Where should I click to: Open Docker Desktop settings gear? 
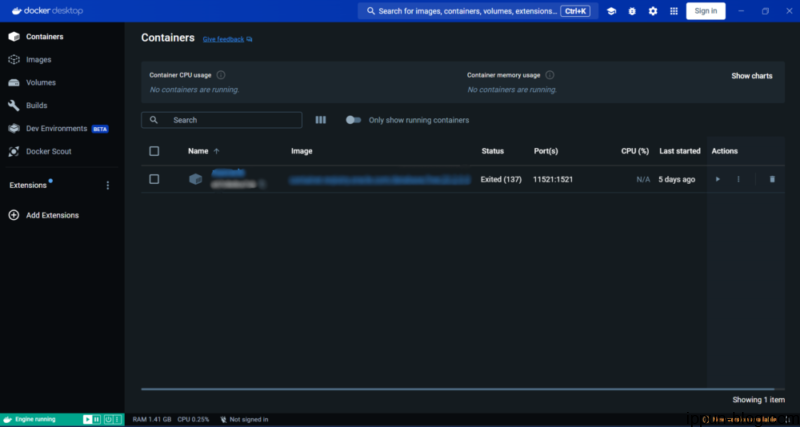[x=653, y=11]
